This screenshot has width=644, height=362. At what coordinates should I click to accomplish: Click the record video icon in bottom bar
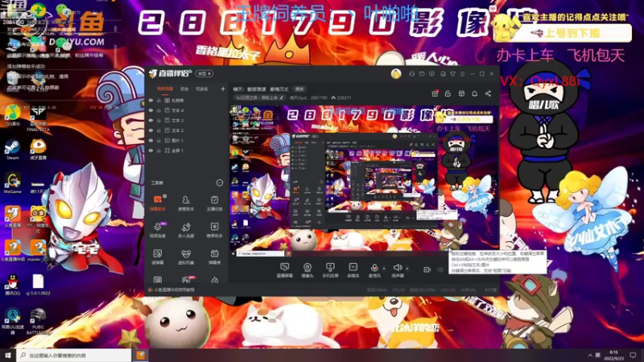[427, 269]
